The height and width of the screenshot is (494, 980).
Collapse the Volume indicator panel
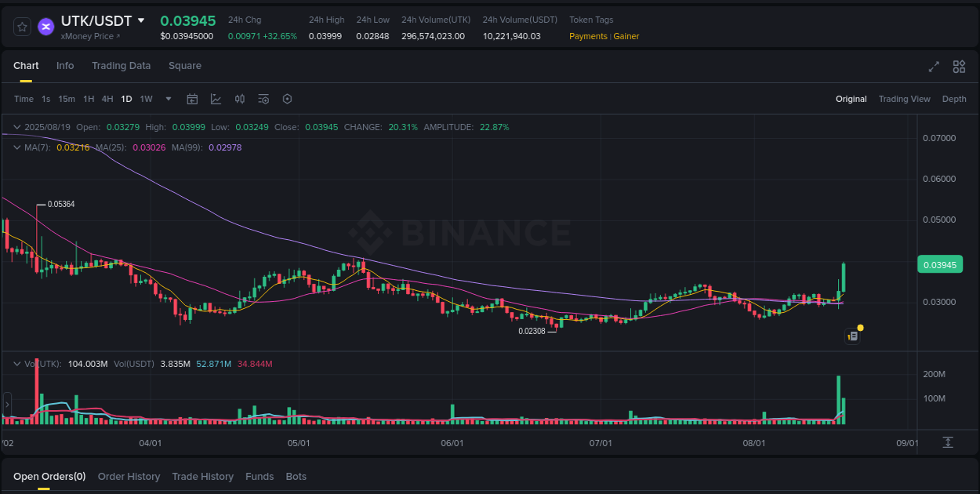(16, 364)
